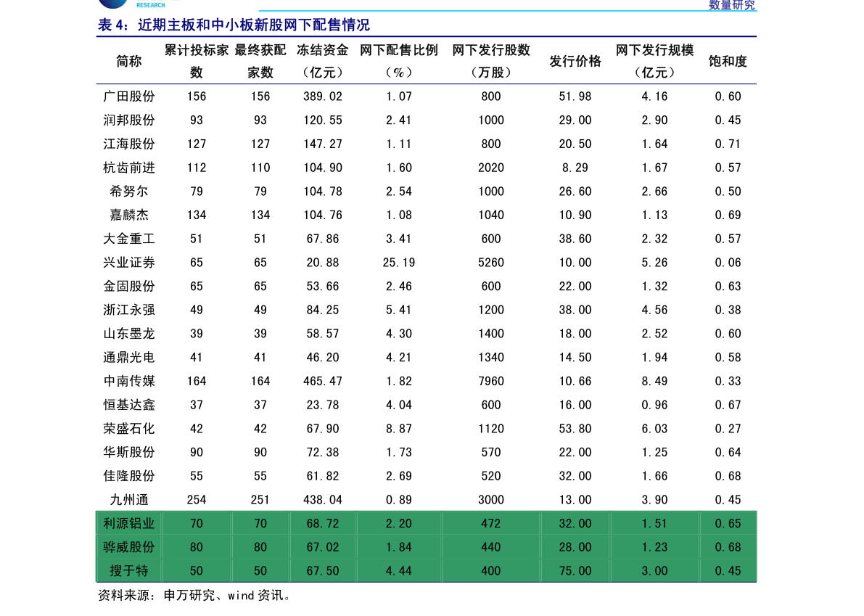Click frozen funds value 389.02
This screenshot has height=616, width=864.
point(323,96)
